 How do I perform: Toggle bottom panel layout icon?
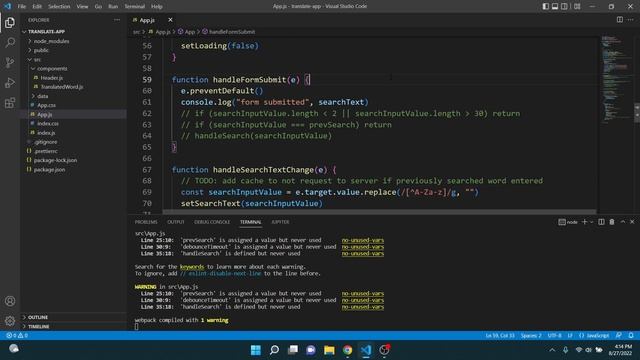coord(555,7)
